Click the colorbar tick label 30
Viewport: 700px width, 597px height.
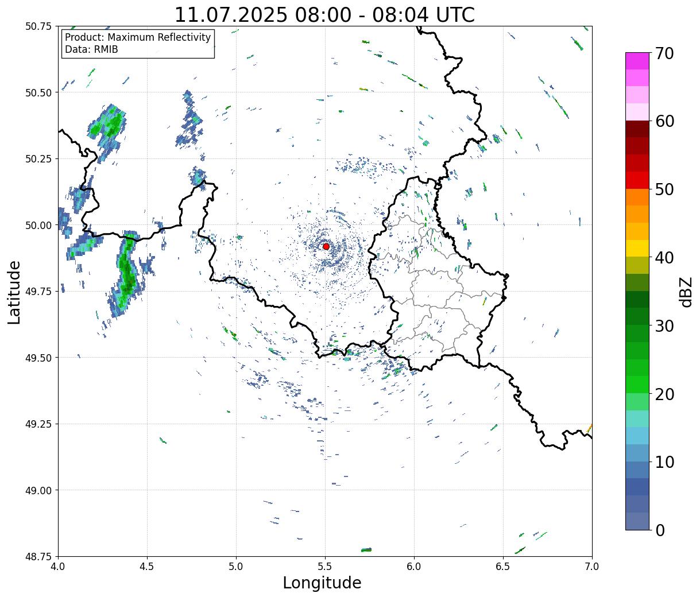[x=664, y=326]
